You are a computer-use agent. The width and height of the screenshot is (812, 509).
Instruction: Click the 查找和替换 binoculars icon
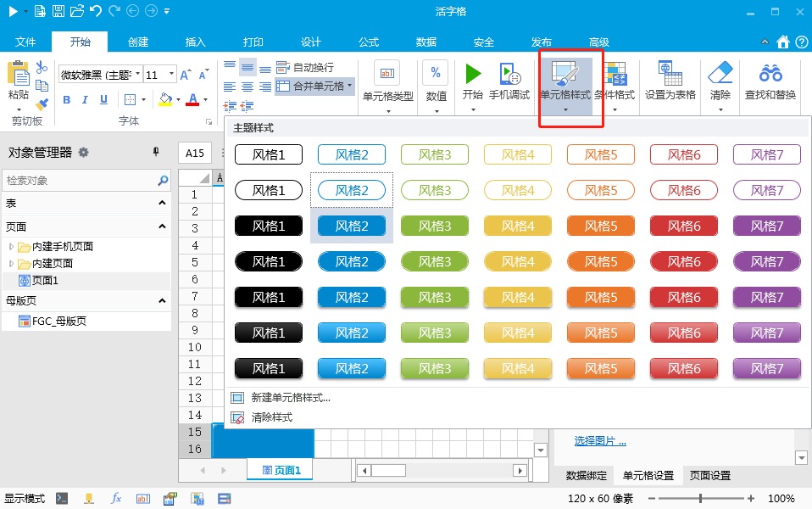770,73
